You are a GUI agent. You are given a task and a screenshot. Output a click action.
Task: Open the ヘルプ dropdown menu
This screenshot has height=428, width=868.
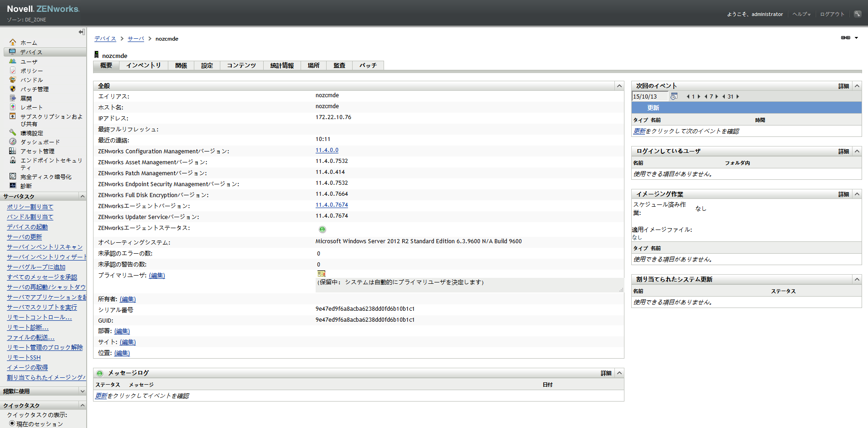coord(801,14)
